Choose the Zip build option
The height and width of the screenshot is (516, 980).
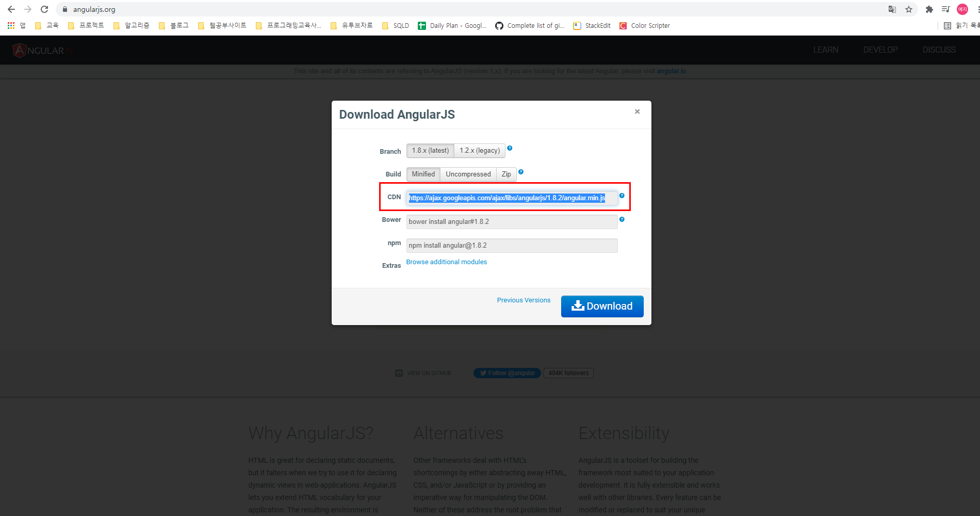[x=507, y=174]
